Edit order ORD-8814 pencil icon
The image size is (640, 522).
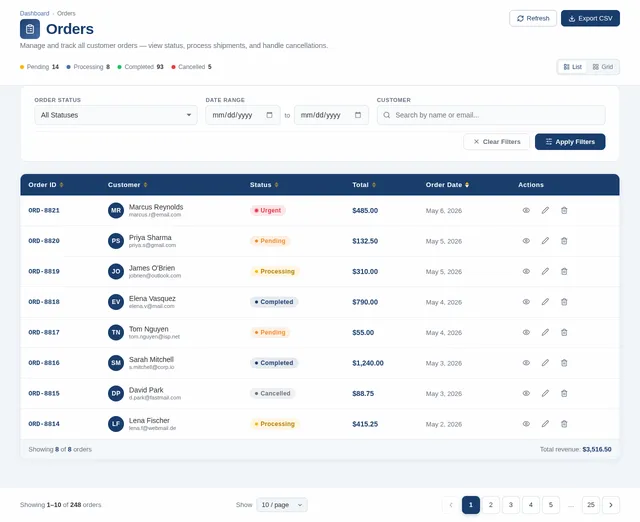coord(545,424)
